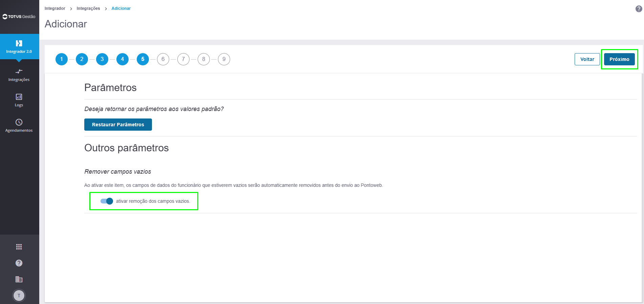Toggle the "ativar remoção dos campos vazios" switch
Viewport: 644px width, 304px height.
[107, 201]
